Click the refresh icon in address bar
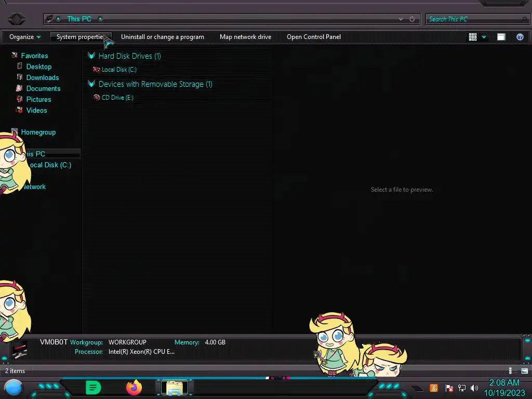The width and height of the screenshot is (532, 399). (412, 19)
